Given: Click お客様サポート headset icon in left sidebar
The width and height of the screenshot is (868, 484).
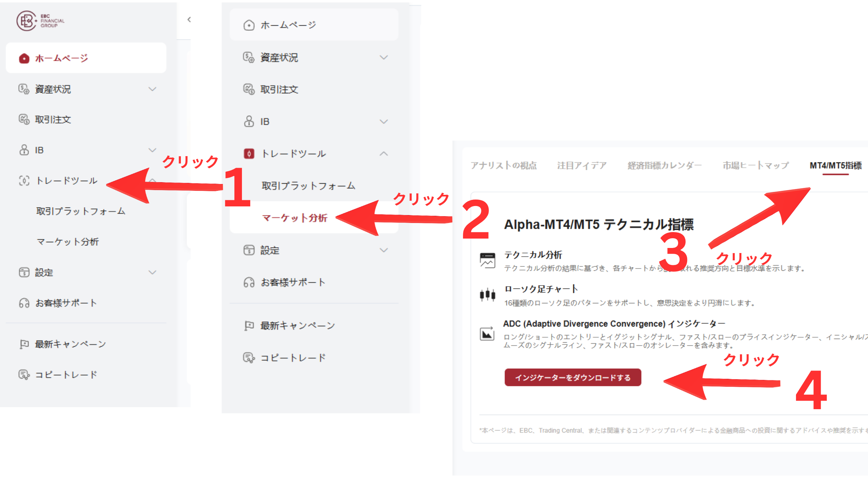Looking at the screenshot, I should coord(24,303).
